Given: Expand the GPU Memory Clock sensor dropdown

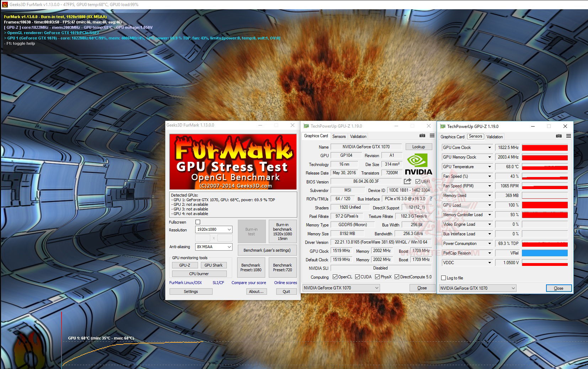Looking at the screenshot, I should [x=490, y=157].
